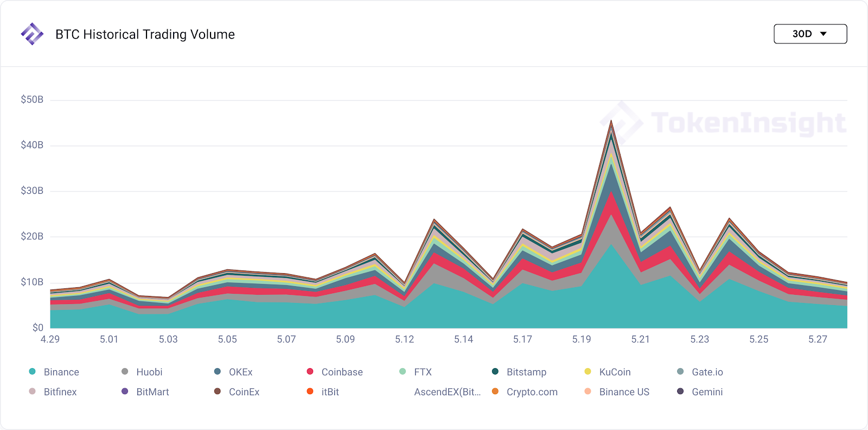Image resolution: width=868 pixels, height=430 pixels.
Task: Click the 5.14 date axis label
Action: point(464,339)
